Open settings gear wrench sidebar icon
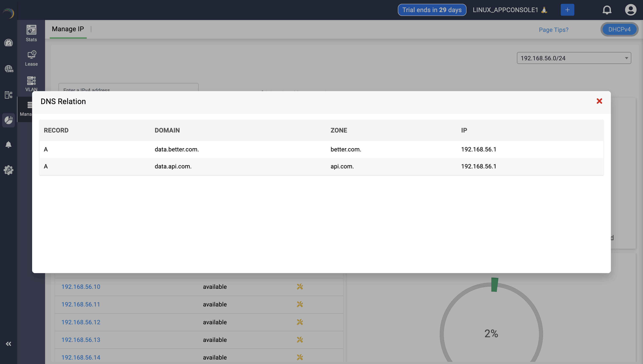The image size is (643, 364). (x=9, y=170)
